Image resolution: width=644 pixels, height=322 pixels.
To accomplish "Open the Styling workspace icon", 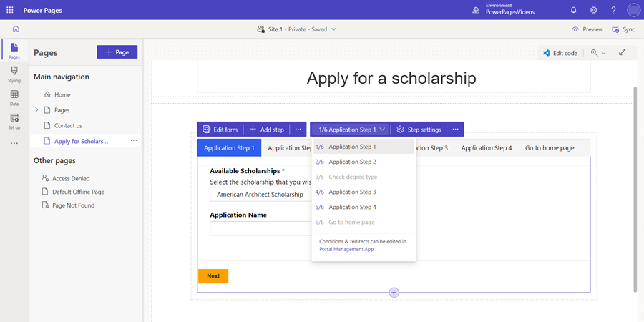I will point(14,73).
